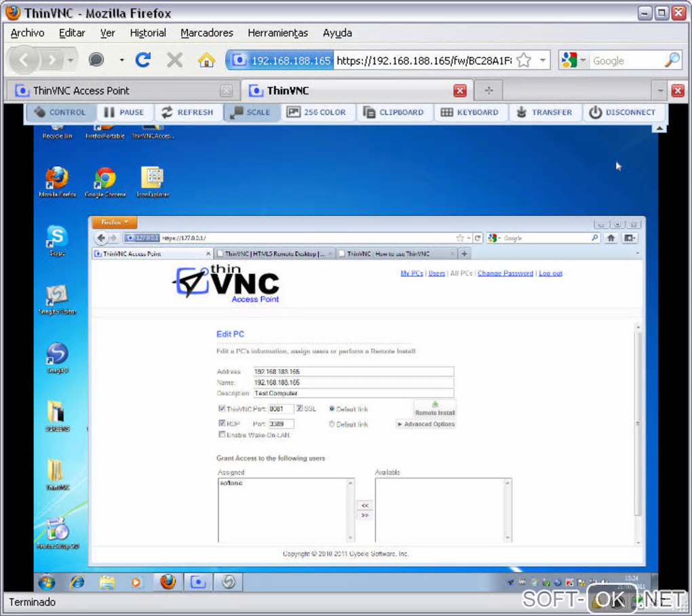This screenshot has height=616, width=692.
Task: Pause the remote session
Action: pos(124,113)
